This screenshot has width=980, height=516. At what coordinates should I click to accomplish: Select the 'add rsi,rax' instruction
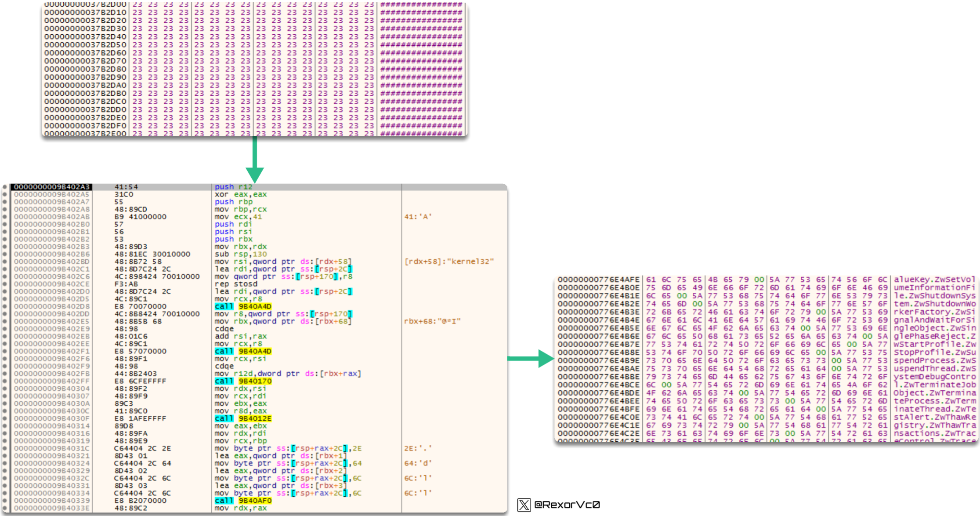(x=241, y=337)
